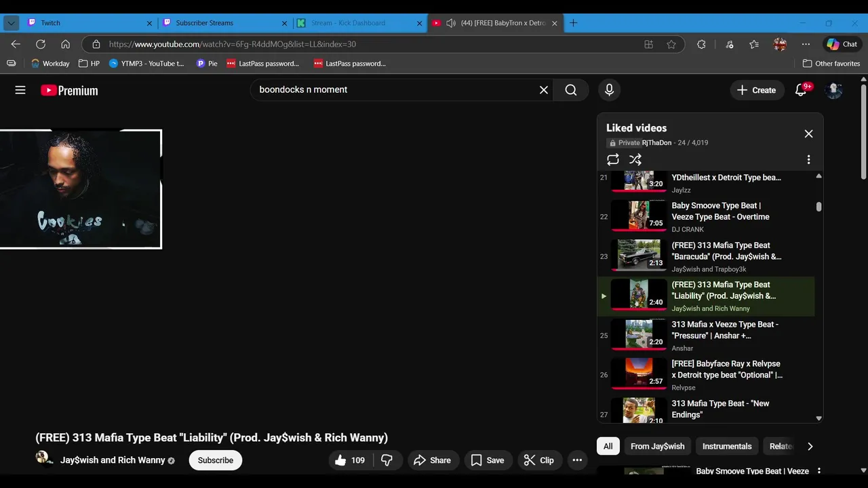Play 313 Mafia New Endings item
The height and width of the screenshot is (488, 868).
[706, 409]
